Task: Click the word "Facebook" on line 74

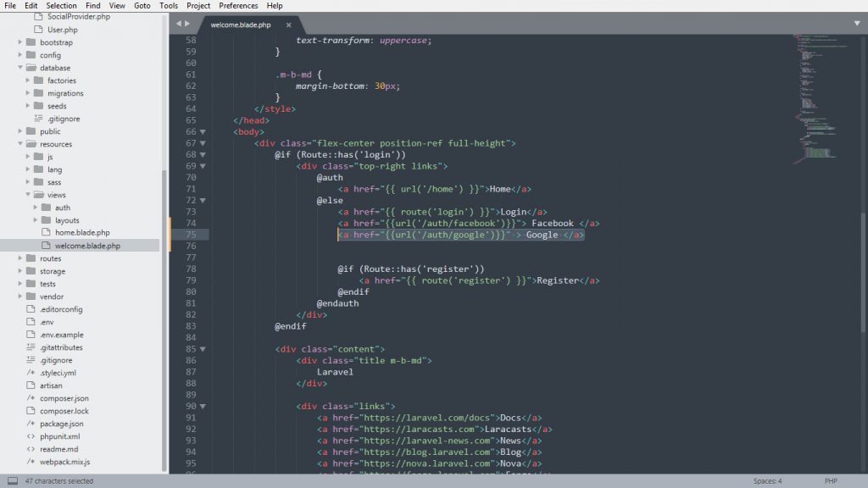Action: (x=553, y=224)
